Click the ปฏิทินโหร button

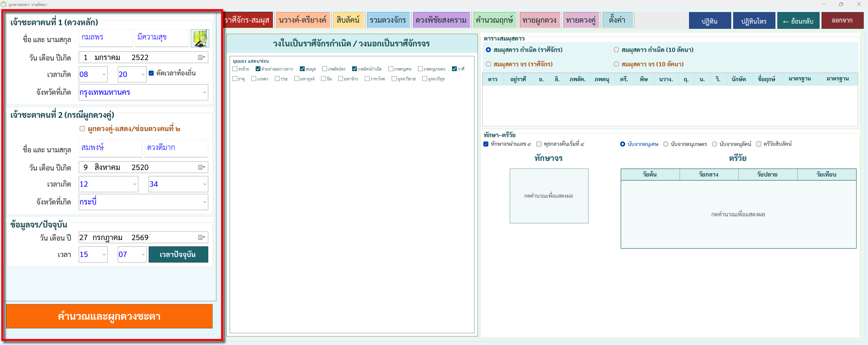point(754,21)
